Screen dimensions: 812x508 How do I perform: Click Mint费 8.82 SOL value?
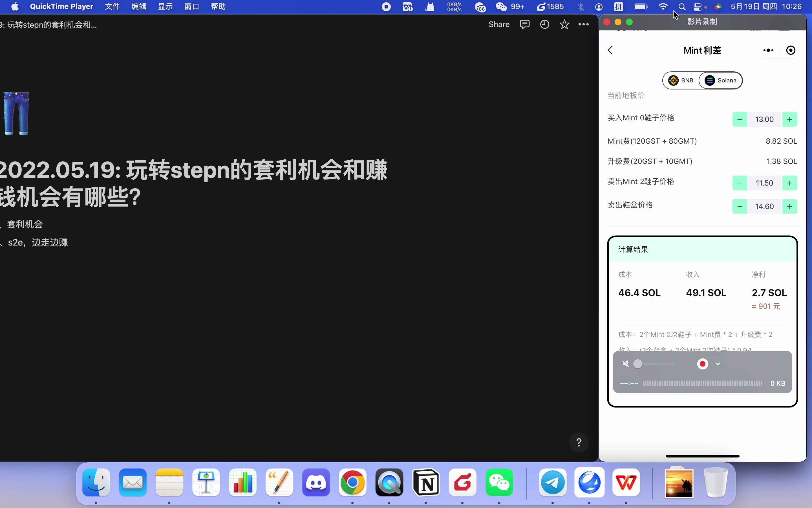[781, 141]
